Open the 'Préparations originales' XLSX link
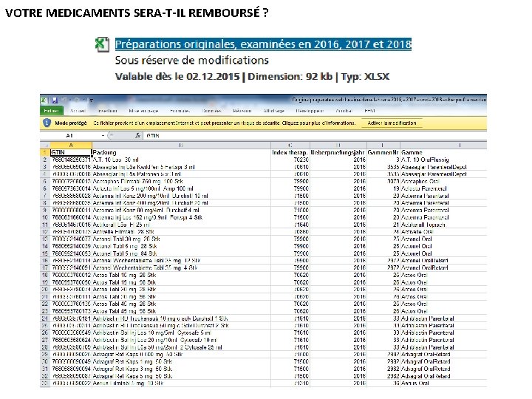 click(263, 44)
